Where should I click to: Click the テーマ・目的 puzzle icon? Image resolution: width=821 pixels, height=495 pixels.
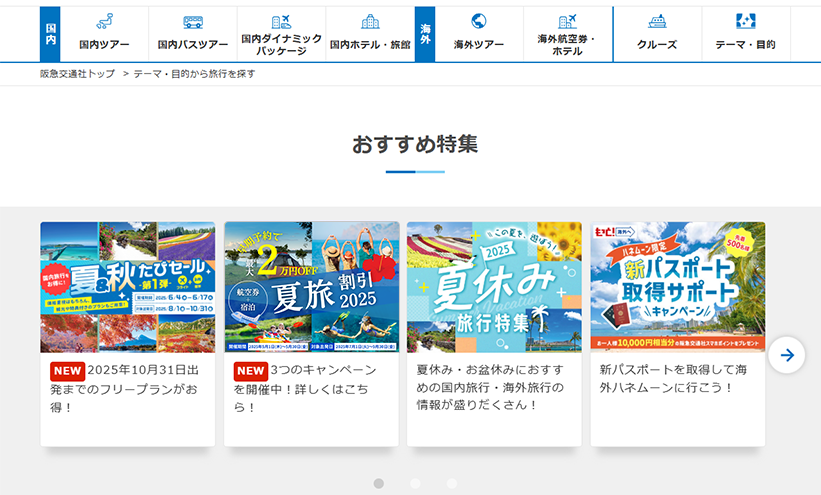745,21
